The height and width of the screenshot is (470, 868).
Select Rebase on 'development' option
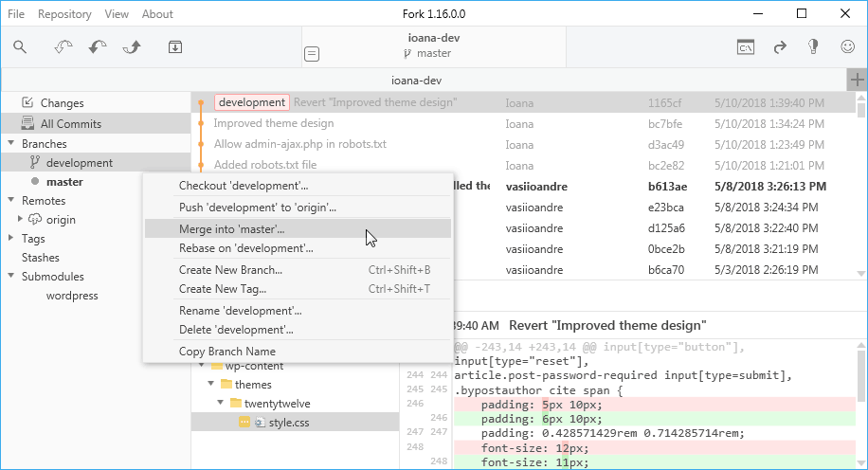tap(298, 248)
